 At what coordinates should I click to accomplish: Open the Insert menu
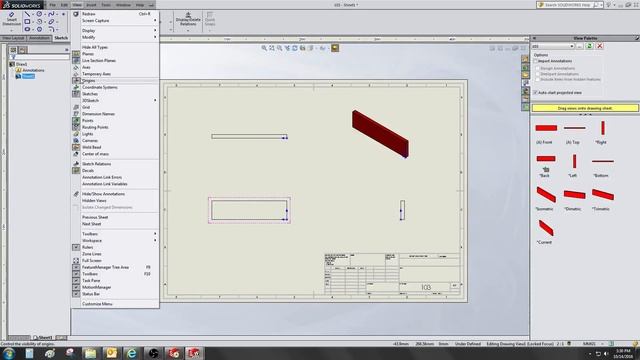(x=91, y=5)
